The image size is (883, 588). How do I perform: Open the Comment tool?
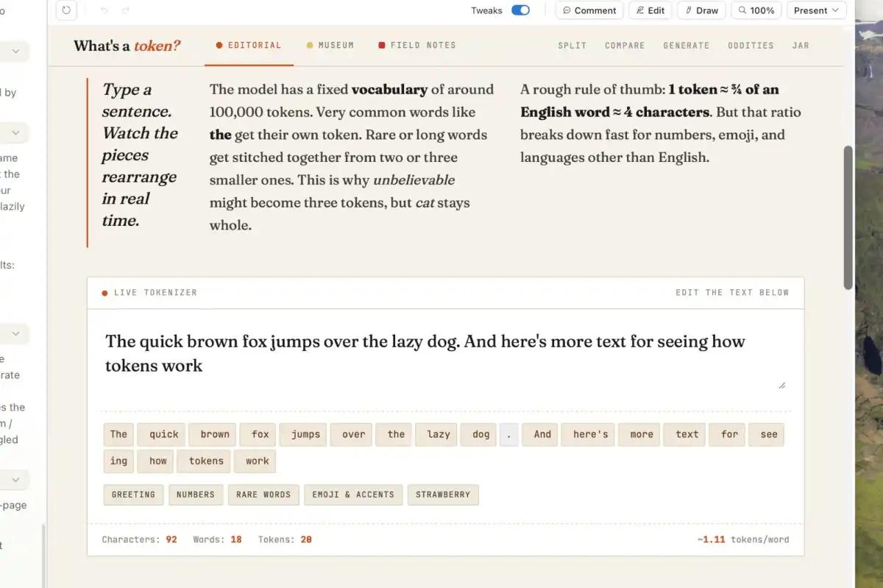point(589,10)
